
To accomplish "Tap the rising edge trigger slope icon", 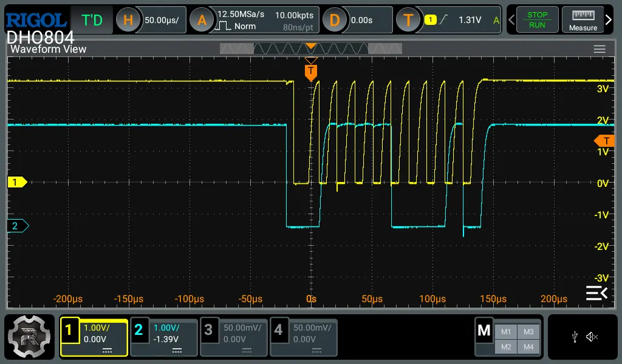I will coord(443,19).
